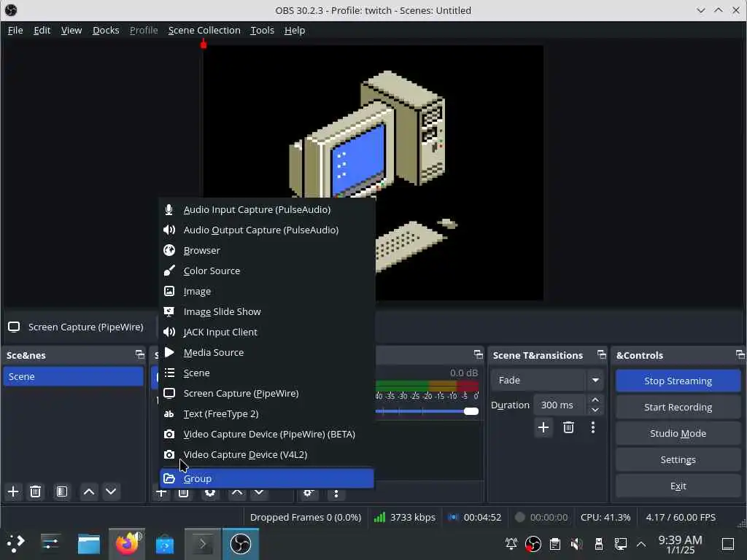
Task: Open audio mixer advanced properties gear
Action: click(x=309, y=494)
